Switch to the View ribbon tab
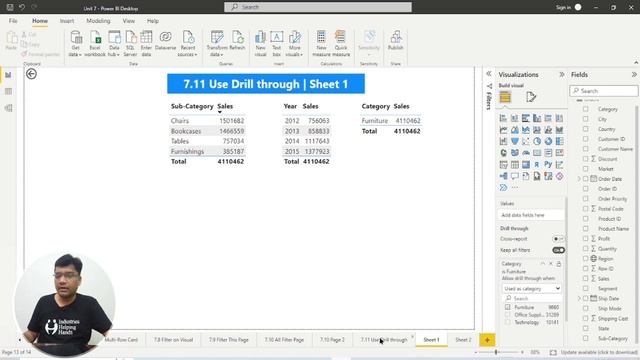This screenshot has height=360, width=640. click(129, 21)
